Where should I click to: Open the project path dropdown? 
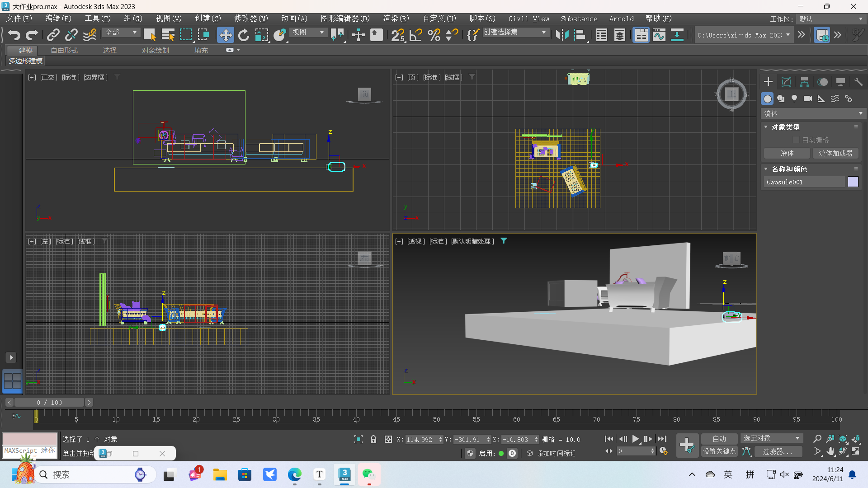pyautogui.click(x=744, y=35)
